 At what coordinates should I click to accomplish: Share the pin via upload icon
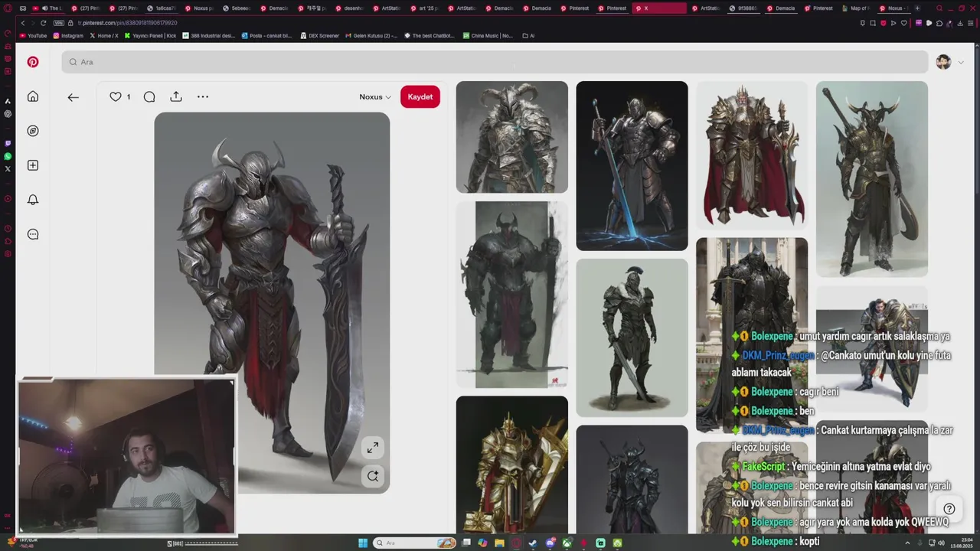click(176, 96)
